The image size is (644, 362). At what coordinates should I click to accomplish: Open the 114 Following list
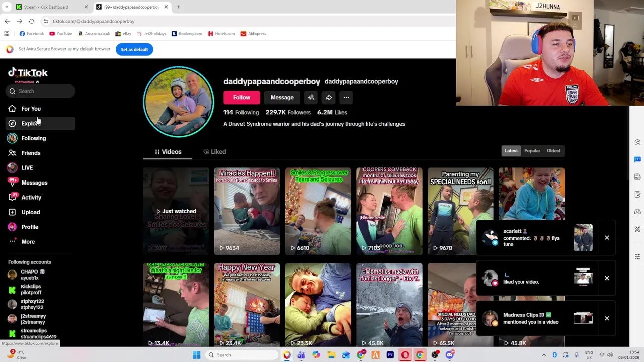241,112
